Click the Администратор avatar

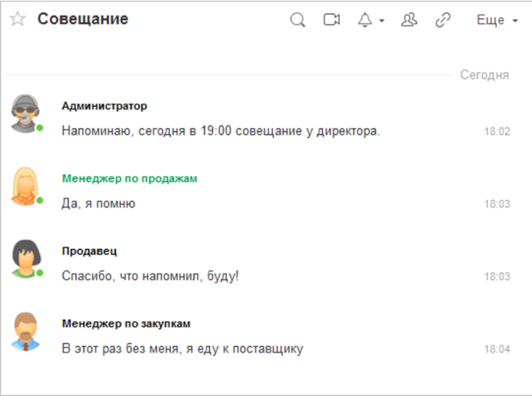26,113
